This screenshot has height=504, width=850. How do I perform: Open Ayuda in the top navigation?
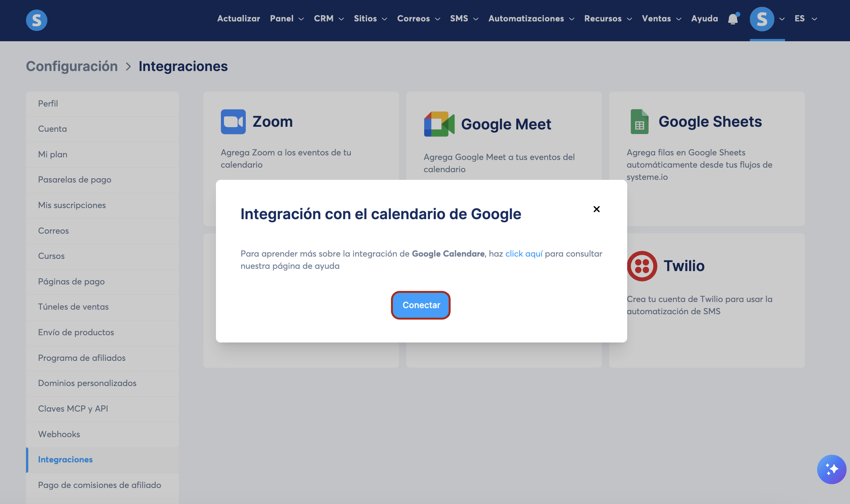tap(705, 19)
